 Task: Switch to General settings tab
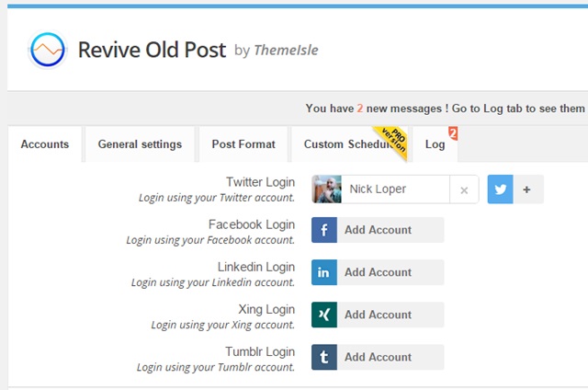click(140, 144)
